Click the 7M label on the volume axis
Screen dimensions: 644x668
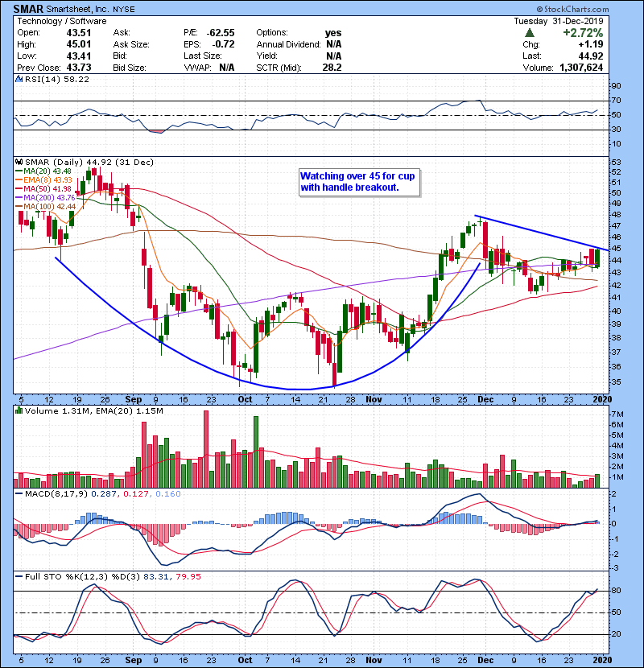(x=617, y=414)
